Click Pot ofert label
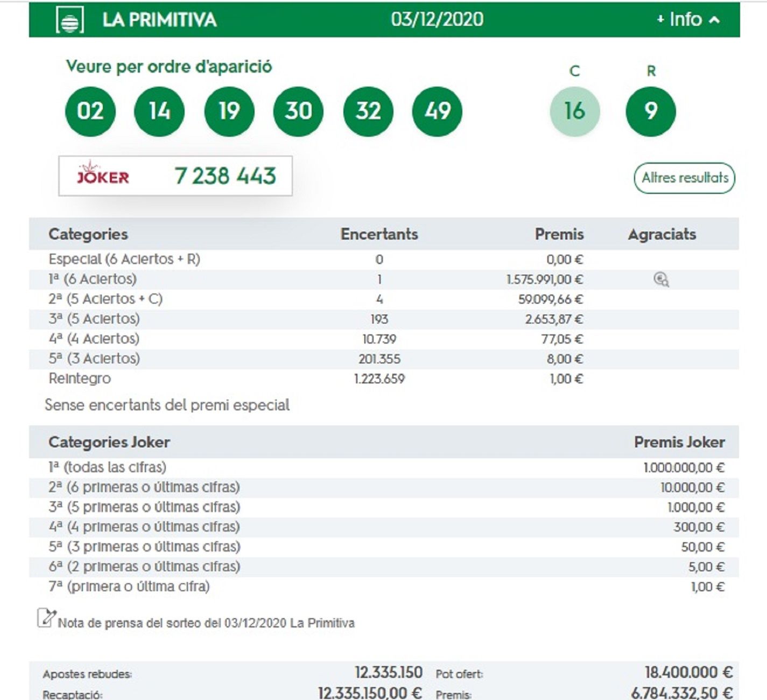 (x=459, y=674)
